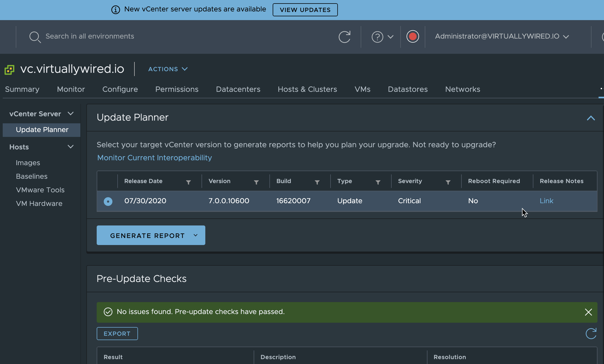Filter the Version column
This screenshot has height=364, width=604.
(x=256, y=182)
